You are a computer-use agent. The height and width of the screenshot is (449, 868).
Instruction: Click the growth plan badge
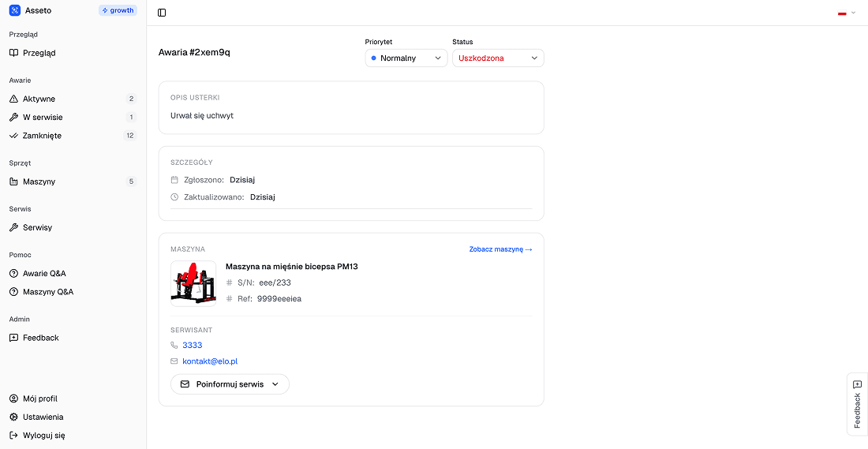tap(118, 10)
